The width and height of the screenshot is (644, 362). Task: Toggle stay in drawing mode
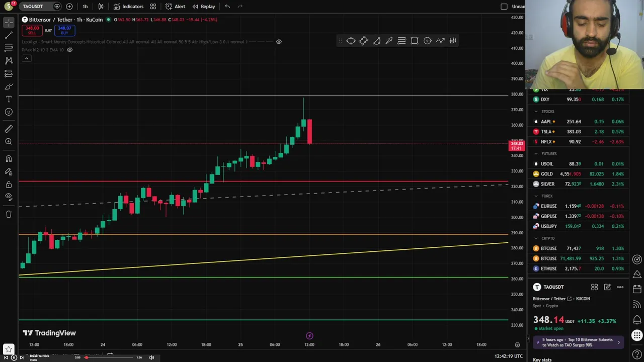tap(9, 172)
